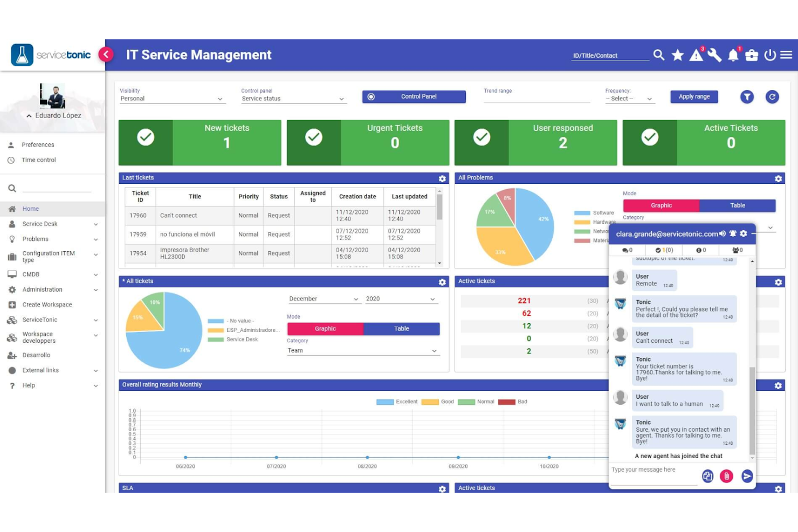Open the search icon in the top bar
The width and height of the screenshot is (798, 532).
click(x=658, y=54)
